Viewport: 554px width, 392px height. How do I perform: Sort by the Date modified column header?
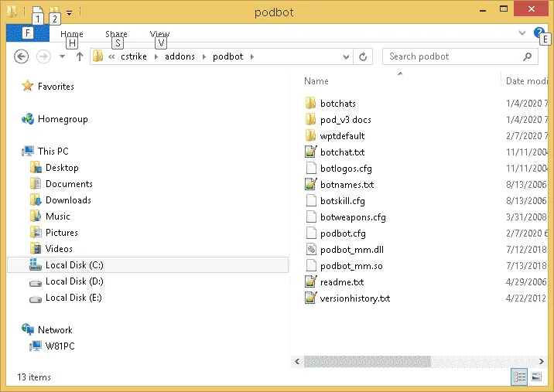point(526,81)
